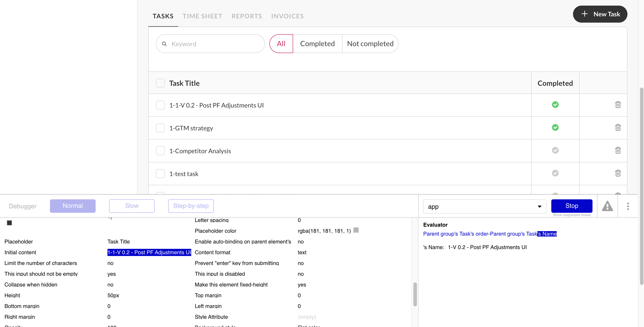Delete the 1-GTM strategy task via trash icon
This screenshot has width=644, height=327.
pyautogui.click(x=618, y=127)
